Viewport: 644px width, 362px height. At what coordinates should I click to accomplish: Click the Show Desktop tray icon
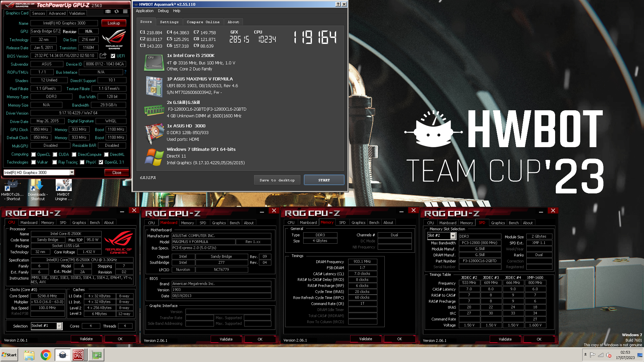[x=640, y=355]
